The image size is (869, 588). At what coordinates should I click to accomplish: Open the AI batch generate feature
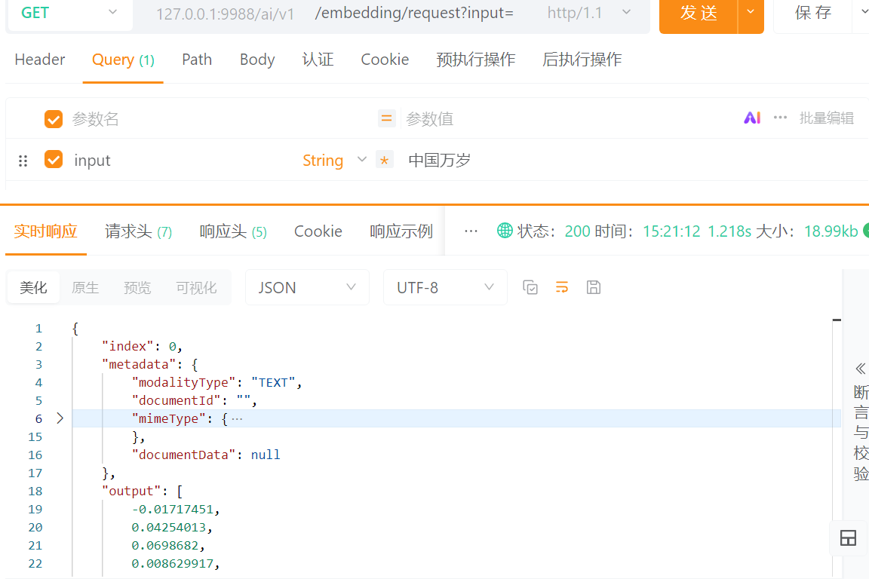[751, 118]
